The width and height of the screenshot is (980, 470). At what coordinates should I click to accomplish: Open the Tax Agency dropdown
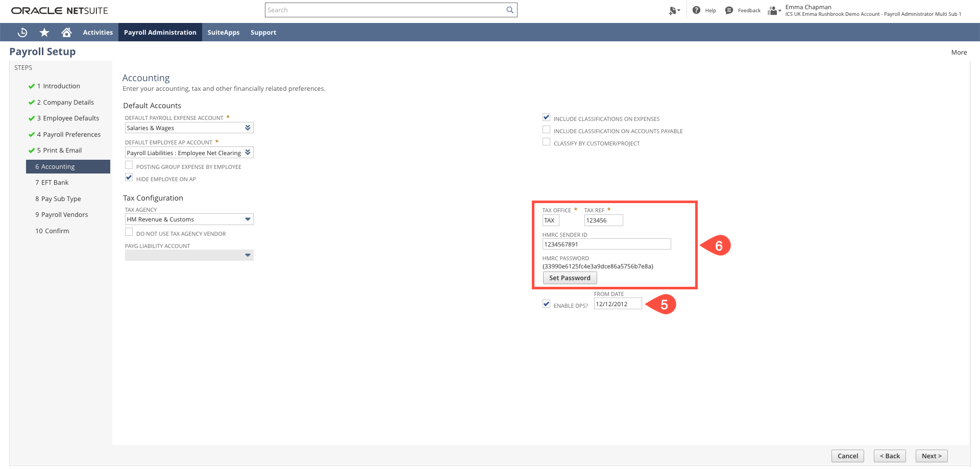coord(248,219)
